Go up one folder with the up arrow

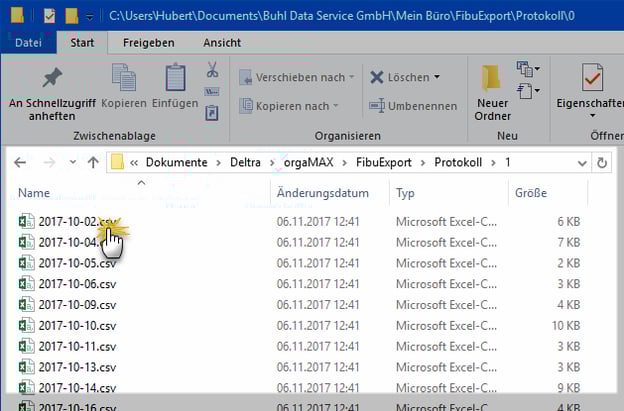pyautogui.click(x=93, y=162)
